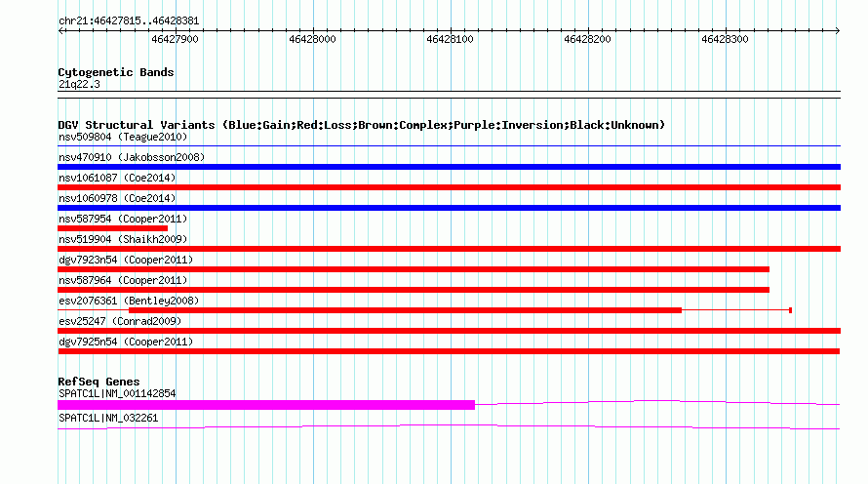Click gene label SPATC1L|NM_032261
The width and height of the screenshot is (868, 484).
point(108,418)
